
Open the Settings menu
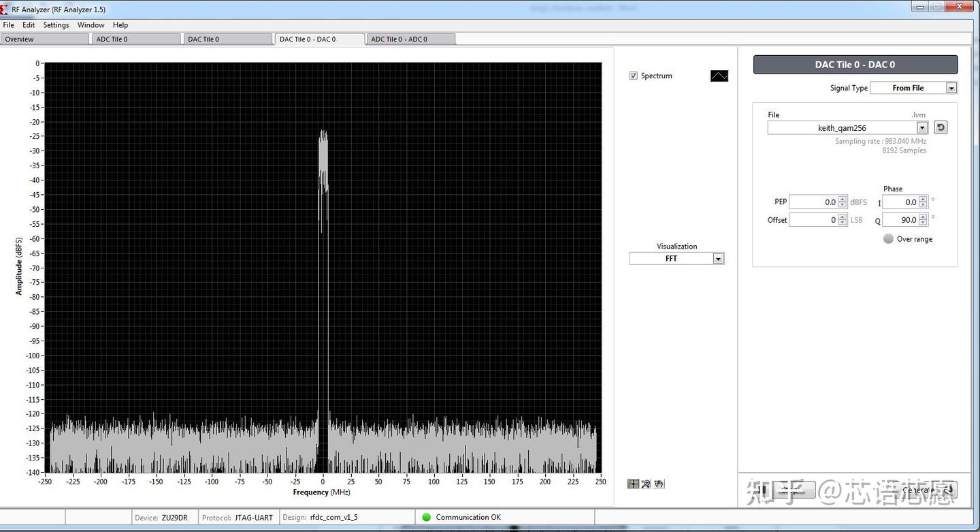tap(56, 25)
